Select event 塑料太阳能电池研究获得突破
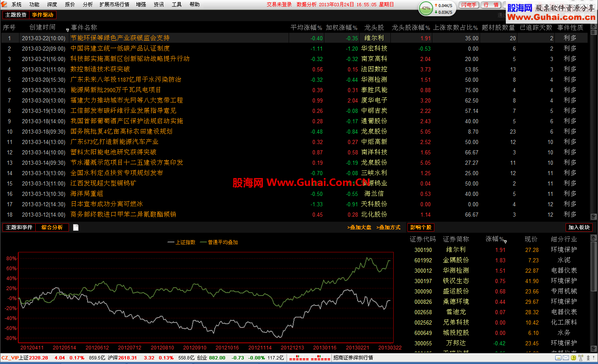The width and height of the screenshot is (598, 364). (113, 152)
